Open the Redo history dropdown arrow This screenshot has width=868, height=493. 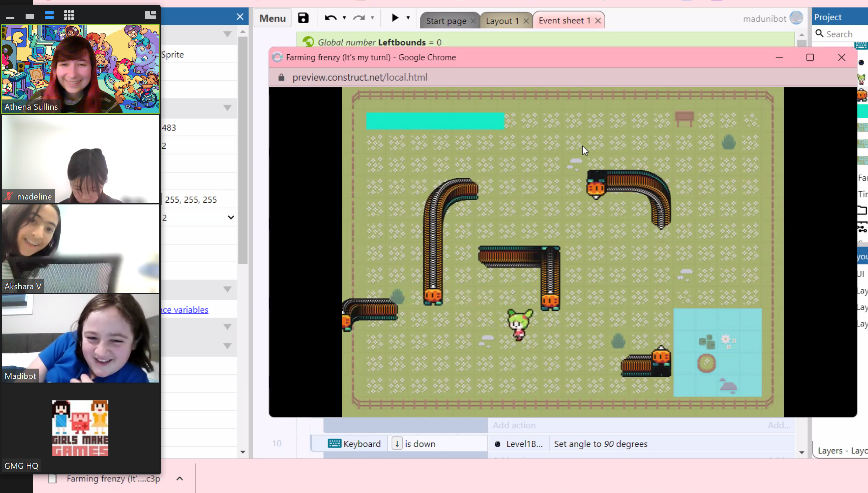(x=372, y=18)
